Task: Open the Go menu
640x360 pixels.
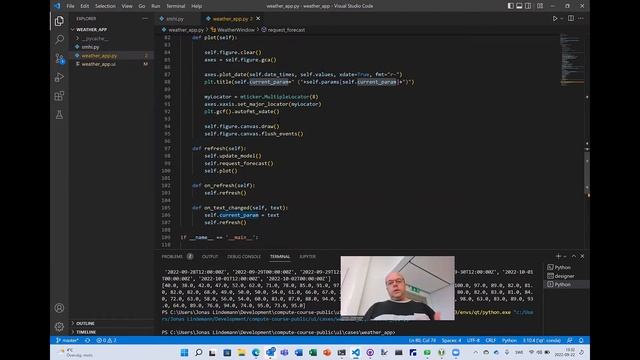Action: pyautogui.click(x=142, y=6)
